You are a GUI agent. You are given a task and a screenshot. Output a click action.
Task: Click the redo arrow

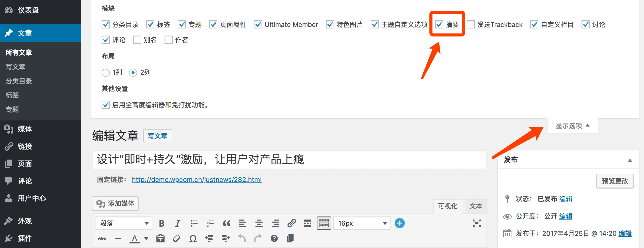(x=258, y=238)
